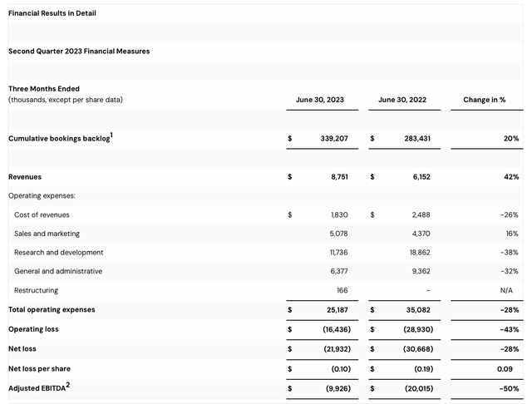Click the -50% change cell
532x404 pixels.
click(x=510, y=389)
